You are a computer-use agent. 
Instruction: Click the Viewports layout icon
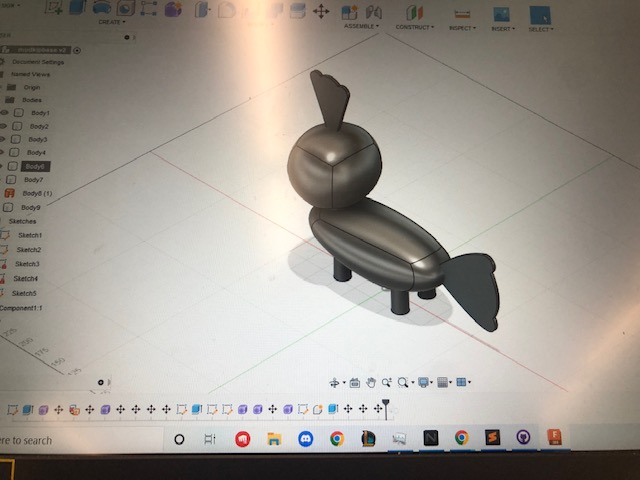click(461, 382)
